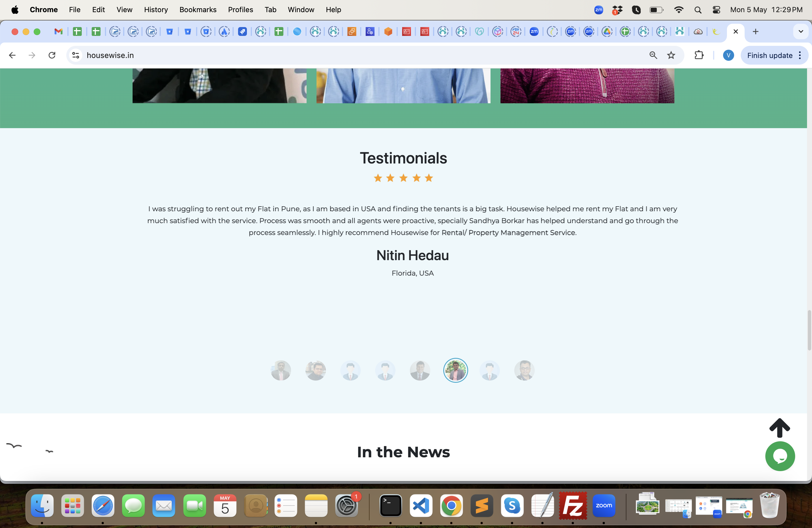Screen dimensions: 812x528
Task: Open the Chrome profile avatar V
Action: 728,55
